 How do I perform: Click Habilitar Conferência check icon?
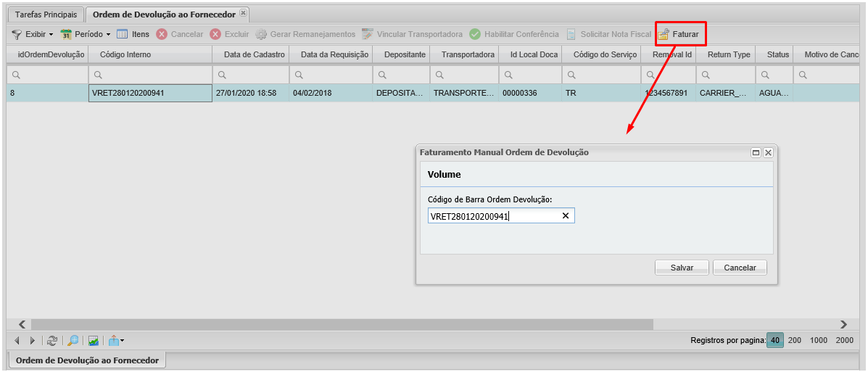[x=474, y=34]
